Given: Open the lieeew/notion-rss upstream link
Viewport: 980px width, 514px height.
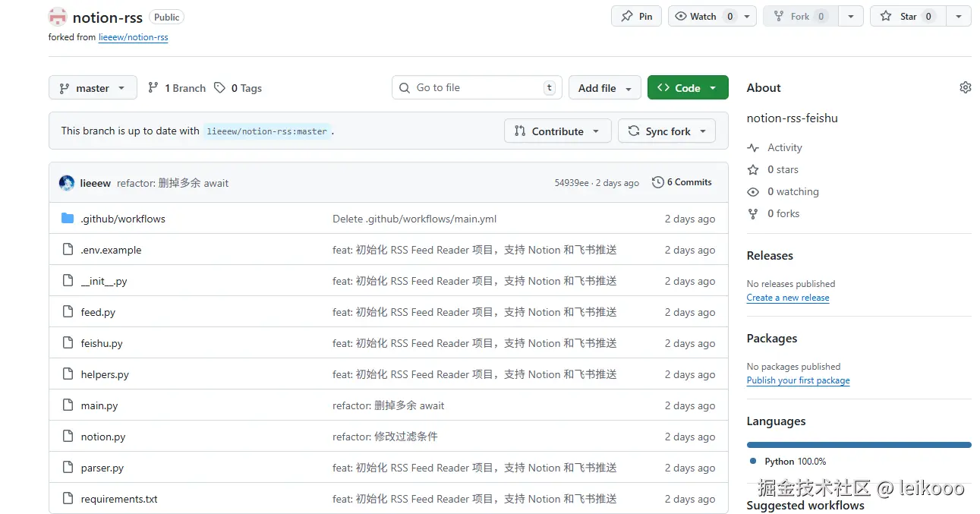Looking at the screenshot, I should 134,37.
